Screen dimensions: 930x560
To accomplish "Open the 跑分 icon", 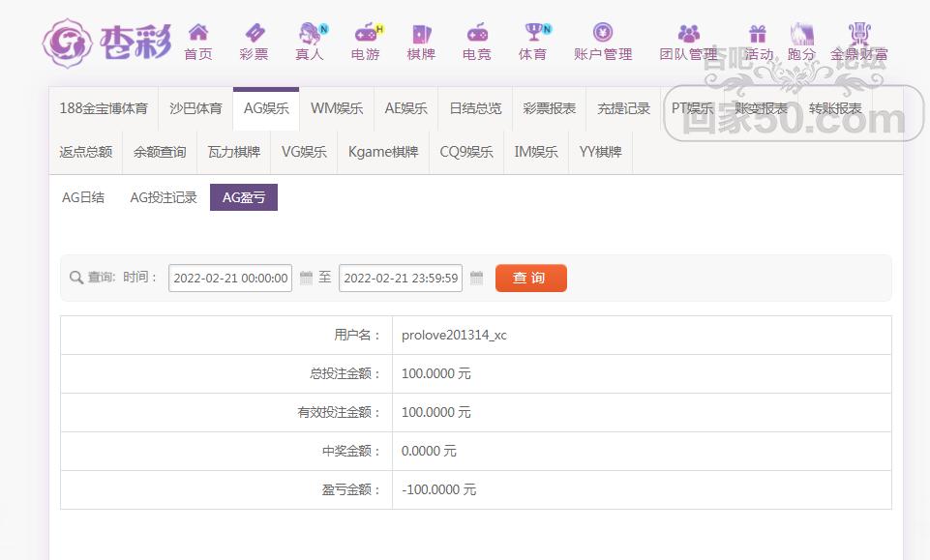I will click(802, 33).
